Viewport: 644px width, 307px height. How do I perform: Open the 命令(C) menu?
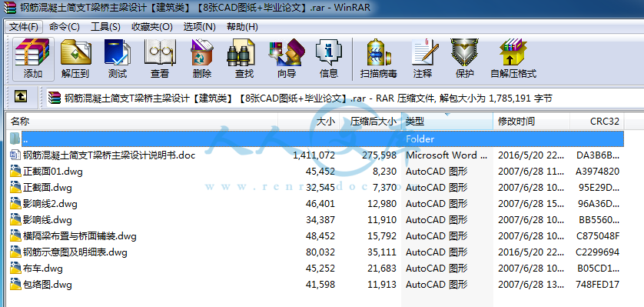(x=64, y=27)
